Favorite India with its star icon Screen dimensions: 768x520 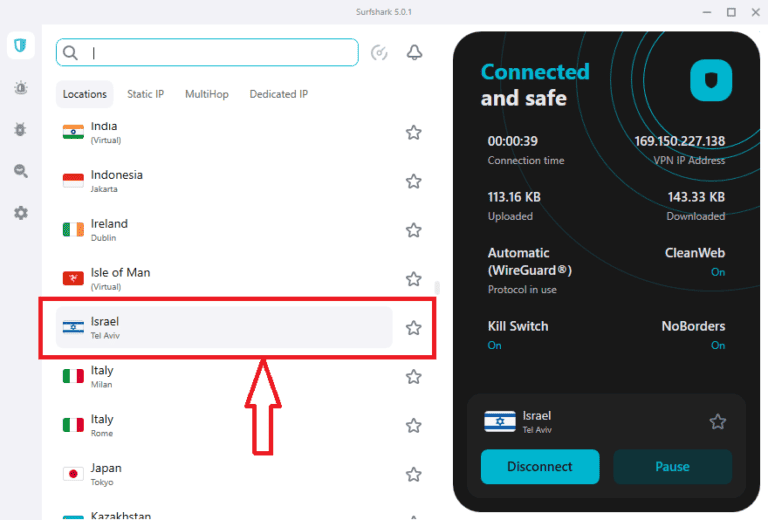tap(413, 132)
